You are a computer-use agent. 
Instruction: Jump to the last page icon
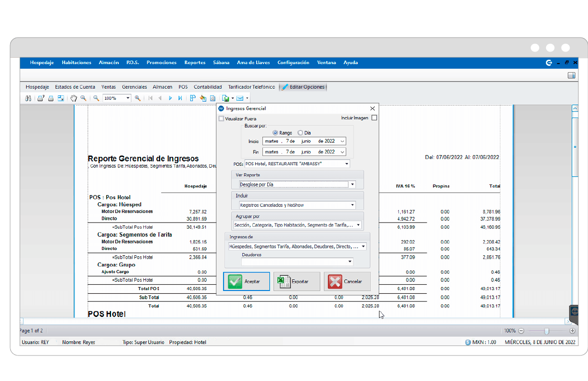(x=180, y=98)
